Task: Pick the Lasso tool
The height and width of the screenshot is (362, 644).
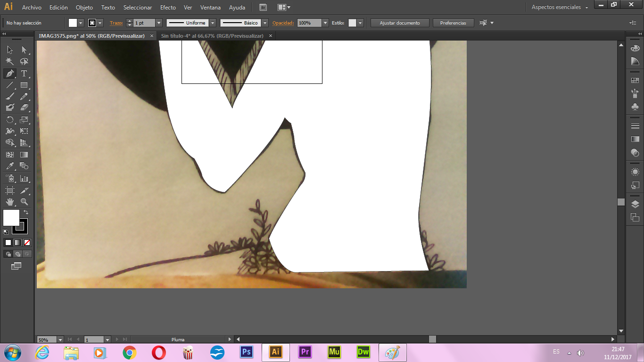Action: pos(24,62)
